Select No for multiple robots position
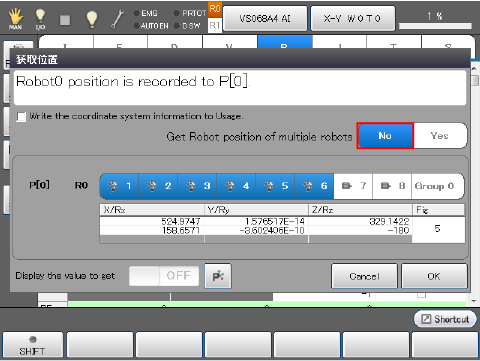 385,136
